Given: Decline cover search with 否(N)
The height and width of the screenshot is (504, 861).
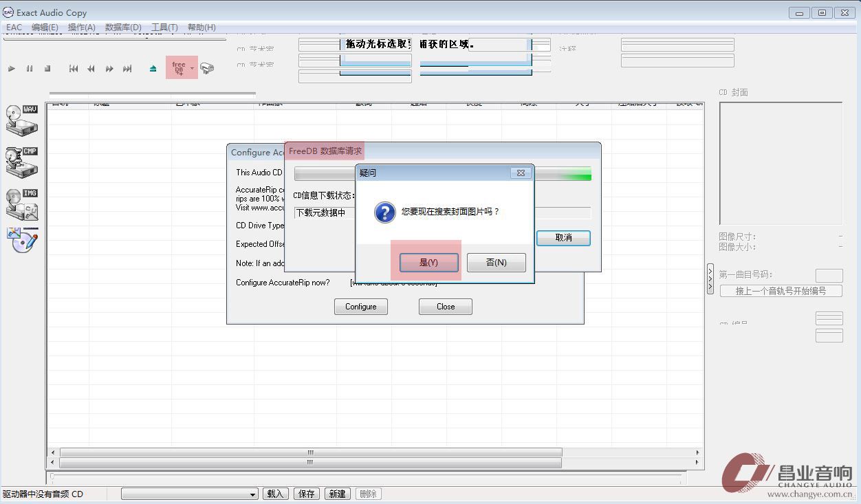Looking at the screenshot, I should click(497, 263).
